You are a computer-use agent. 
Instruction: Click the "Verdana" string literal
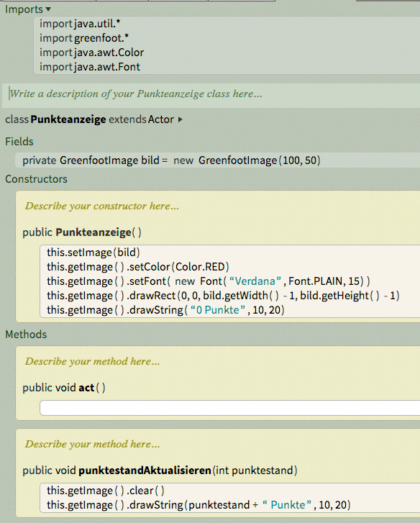[x=255, y=281]
